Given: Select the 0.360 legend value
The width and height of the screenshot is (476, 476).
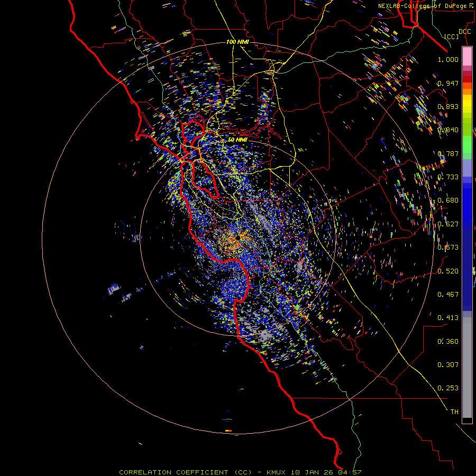Looking at the screenshot, I should pyautogui.click(x=448, y=342).
